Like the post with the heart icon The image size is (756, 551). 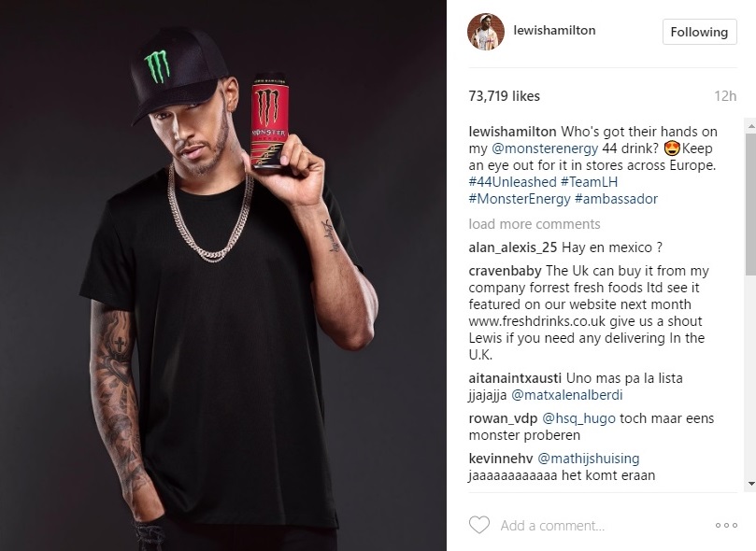tap(479, 525)
